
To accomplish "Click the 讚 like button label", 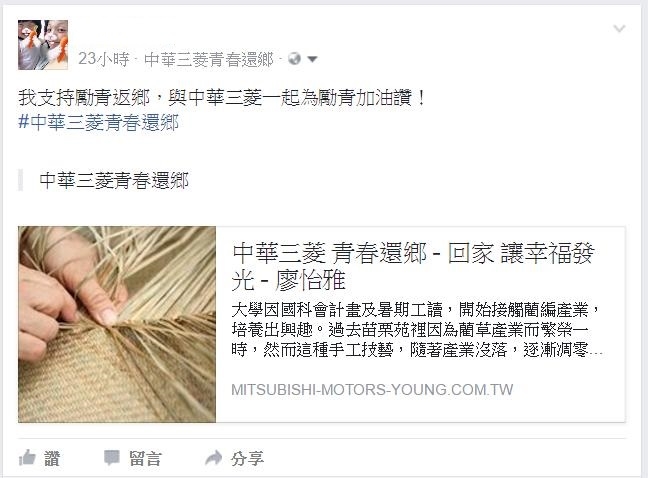I will (x=52, y=458).
